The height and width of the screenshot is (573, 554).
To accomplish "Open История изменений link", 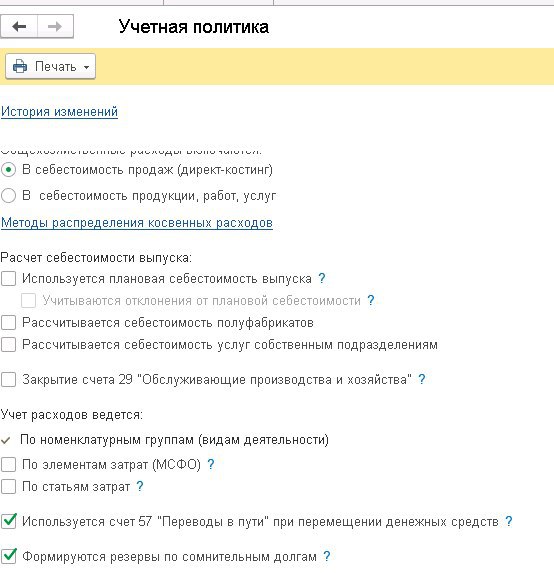I will 59,111.
